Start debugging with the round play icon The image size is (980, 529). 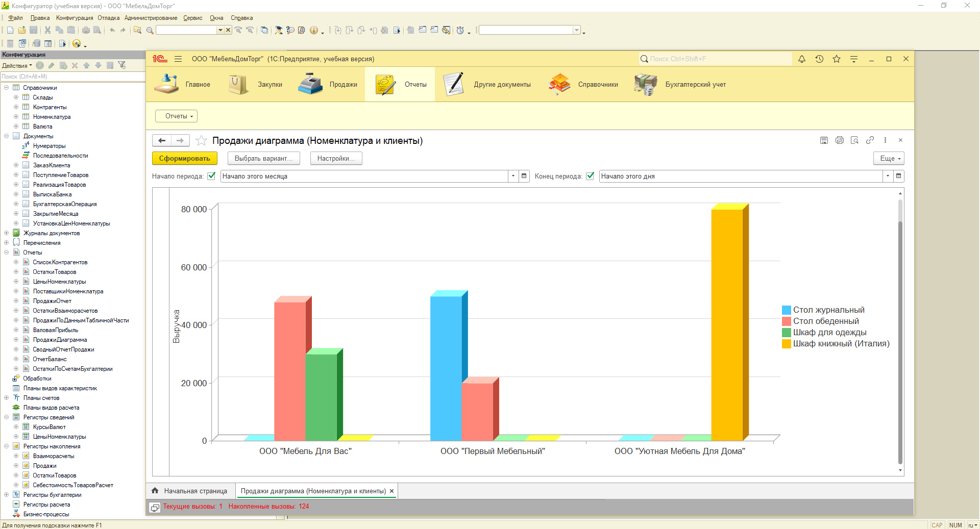77,44
